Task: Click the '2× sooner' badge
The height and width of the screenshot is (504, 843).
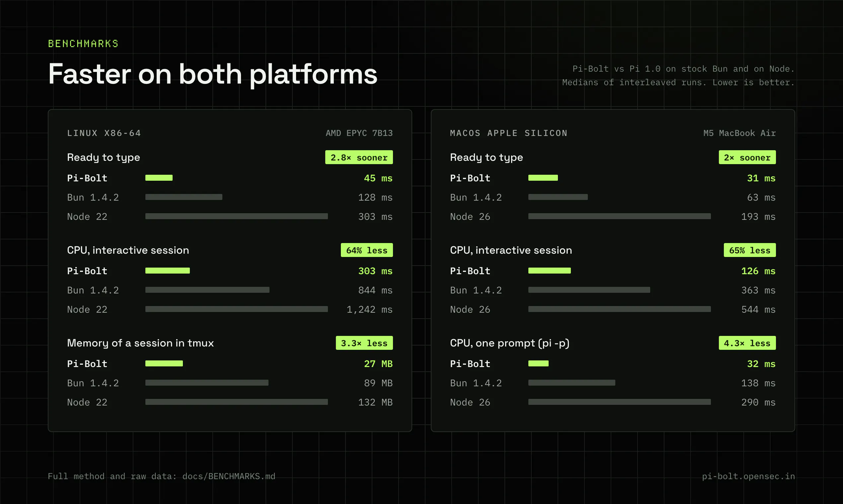Action: [747, 157]
